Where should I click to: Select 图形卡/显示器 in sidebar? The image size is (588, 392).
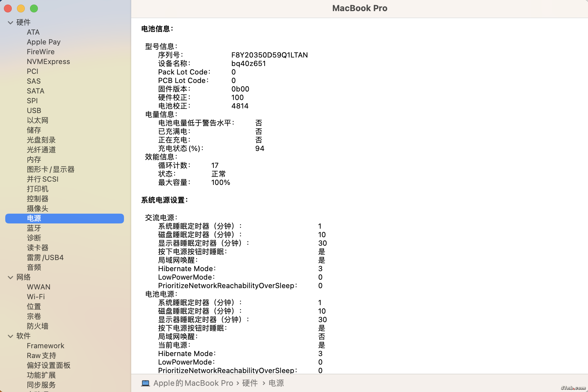coord(51,170)
